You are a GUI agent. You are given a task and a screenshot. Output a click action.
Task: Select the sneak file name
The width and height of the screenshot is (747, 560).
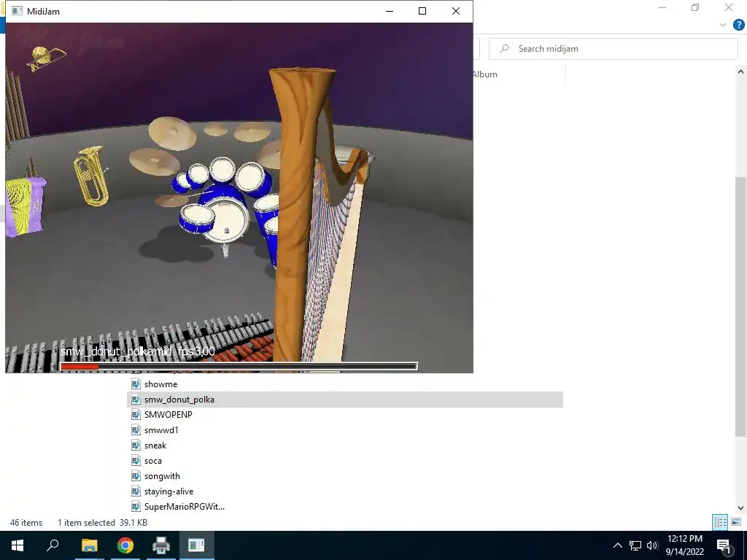pyautogui.click(x=155, y=446)
